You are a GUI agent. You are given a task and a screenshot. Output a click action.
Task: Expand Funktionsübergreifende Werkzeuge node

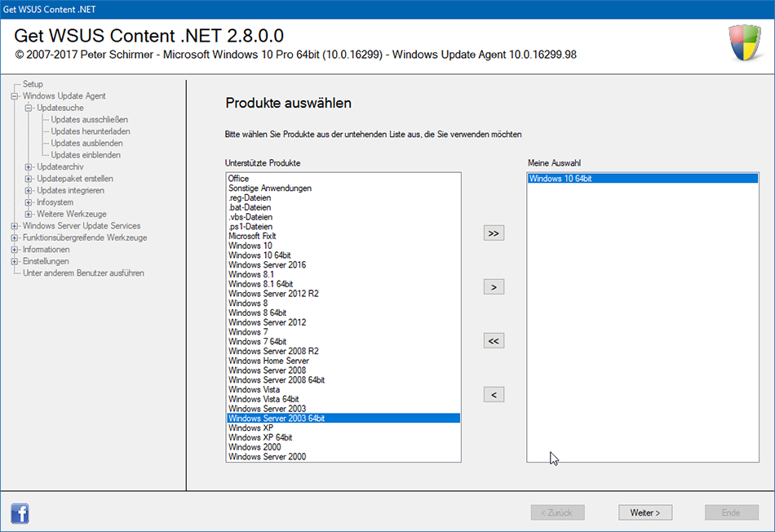click(15, 237)
